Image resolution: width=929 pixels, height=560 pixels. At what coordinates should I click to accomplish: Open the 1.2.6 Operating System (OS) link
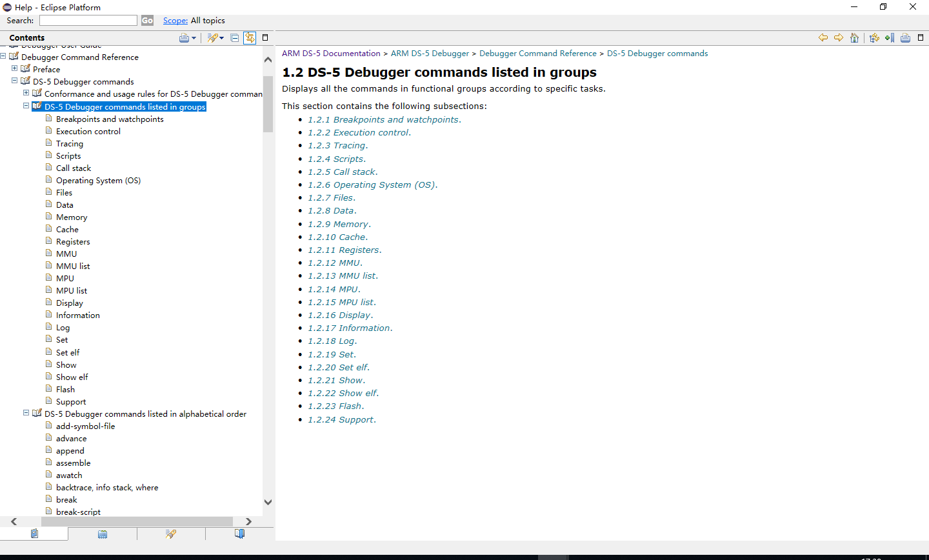point(372,185)
